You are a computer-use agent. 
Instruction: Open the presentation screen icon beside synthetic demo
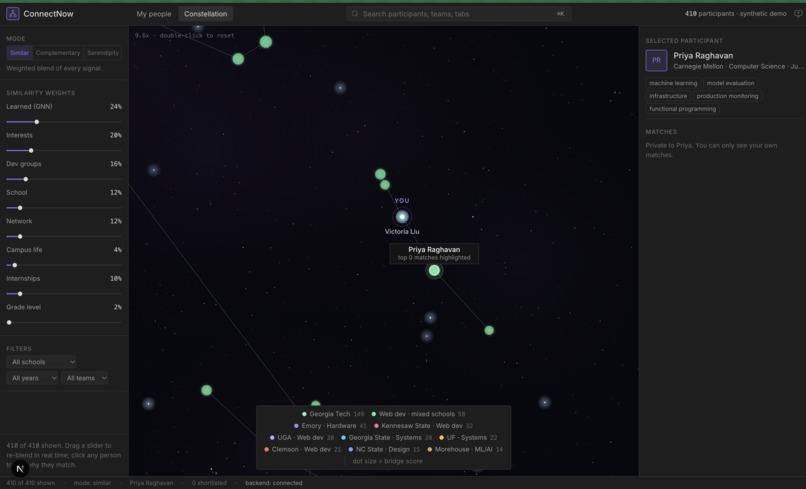[x=798, y=14]
